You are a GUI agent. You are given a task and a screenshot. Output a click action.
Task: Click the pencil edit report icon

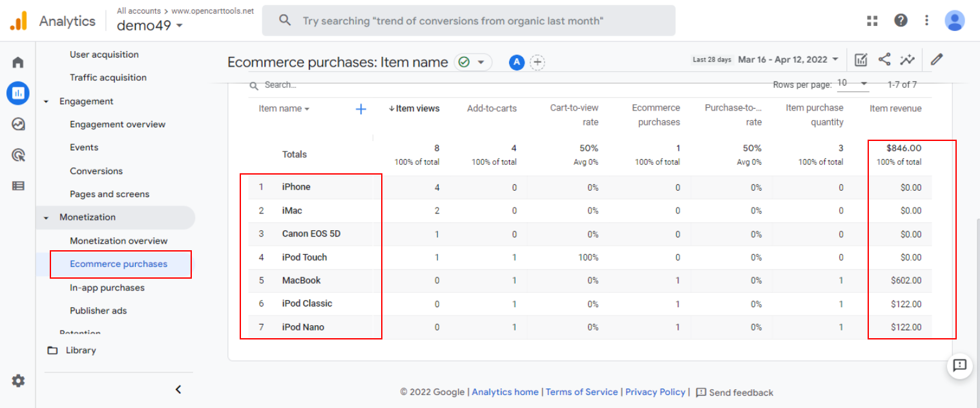pos(937,59)
